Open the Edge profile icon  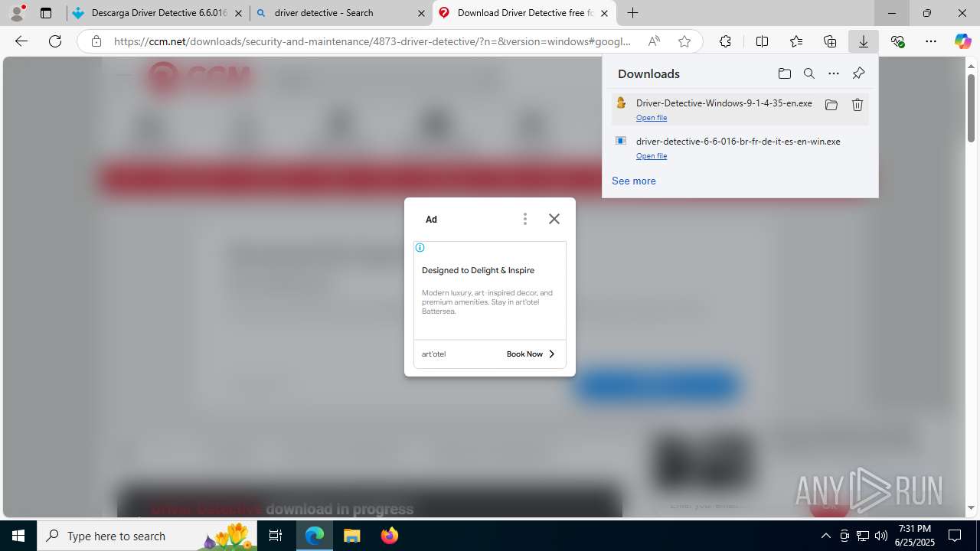17,13
